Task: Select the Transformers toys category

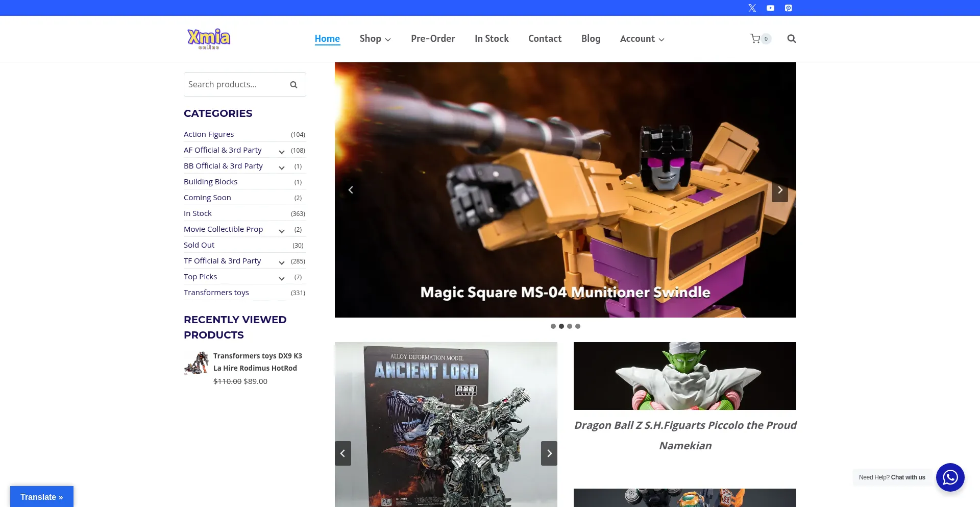Action: coord(216,292)
